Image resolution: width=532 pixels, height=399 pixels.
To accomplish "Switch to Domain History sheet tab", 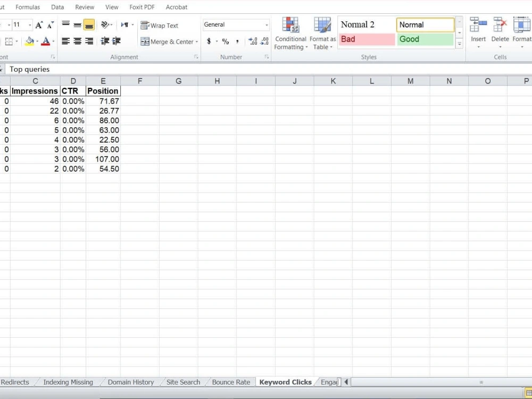I will coord(131,382).
